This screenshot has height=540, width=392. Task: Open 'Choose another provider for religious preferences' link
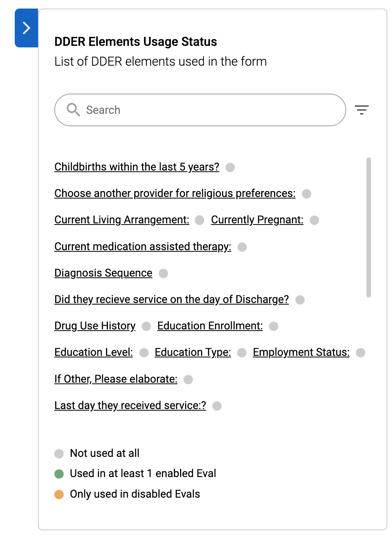(x=175, y=193)
